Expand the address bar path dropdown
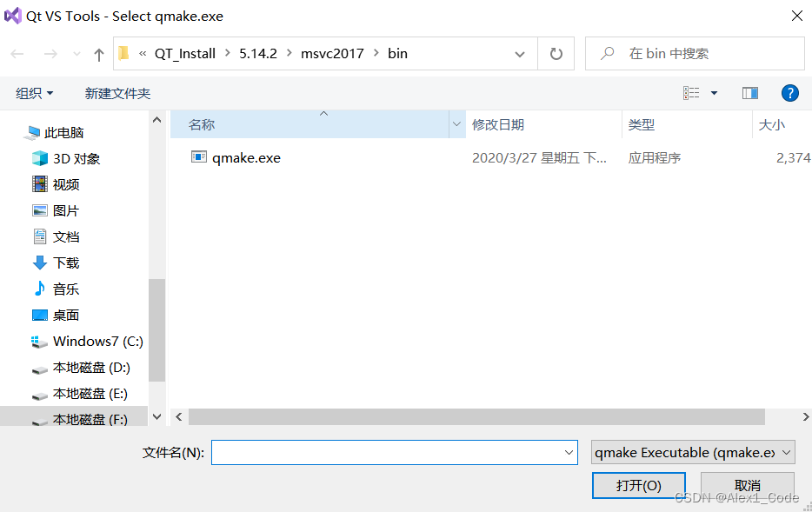 click(520, 53)
